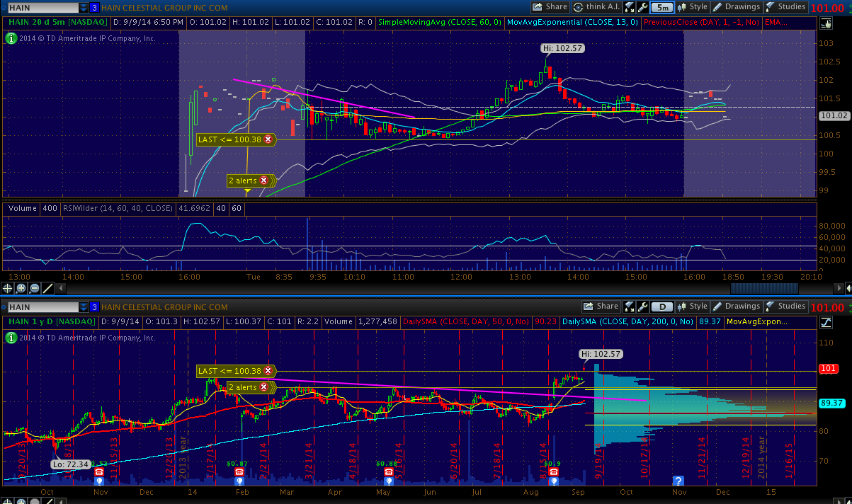Open the D timeframe selector in lower chart
Viewport: 852px width, 504px height.
click(661, 307)
